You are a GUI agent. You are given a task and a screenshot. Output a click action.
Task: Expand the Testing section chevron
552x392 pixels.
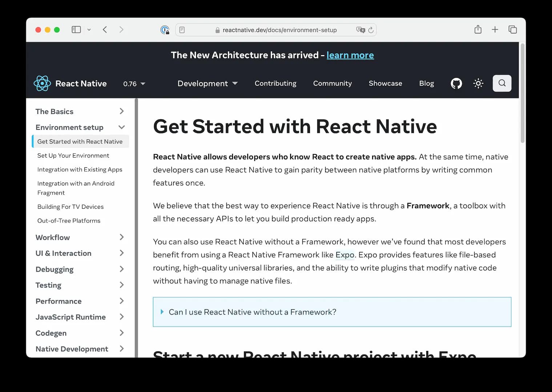tap(122, 285)
